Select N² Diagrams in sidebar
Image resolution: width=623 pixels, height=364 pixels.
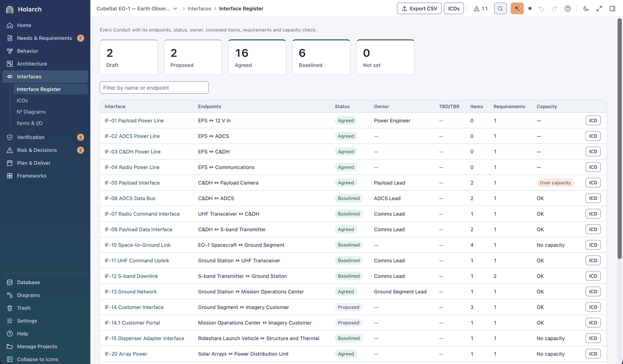click(x=51, y=112)
